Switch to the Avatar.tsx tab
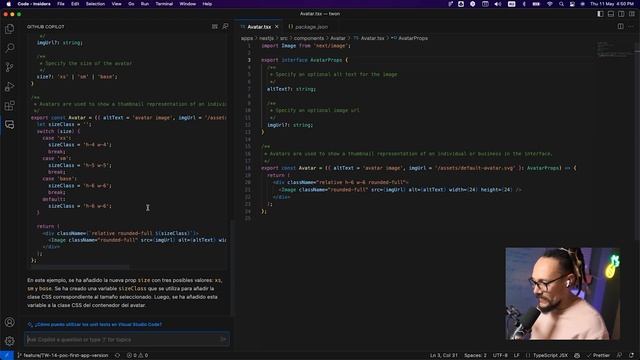 (x=259, y=27)
